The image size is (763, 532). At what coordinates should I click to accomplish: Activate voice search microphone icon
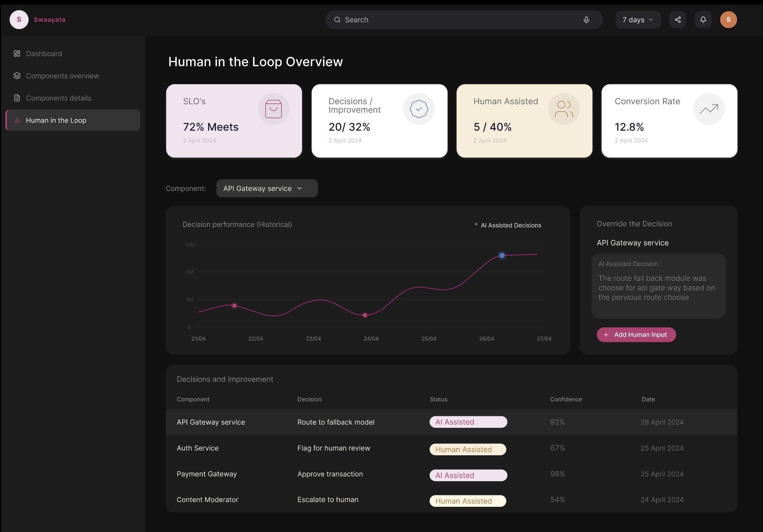586,20
